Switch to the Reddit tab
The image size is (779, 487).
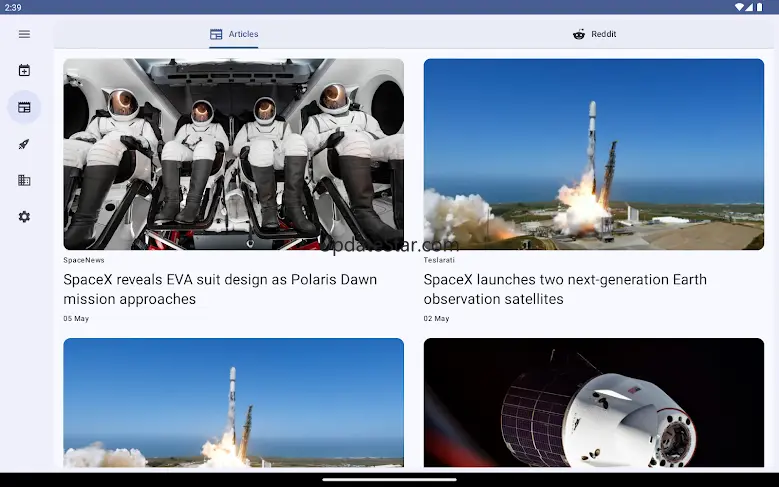(x=594, y=34)
